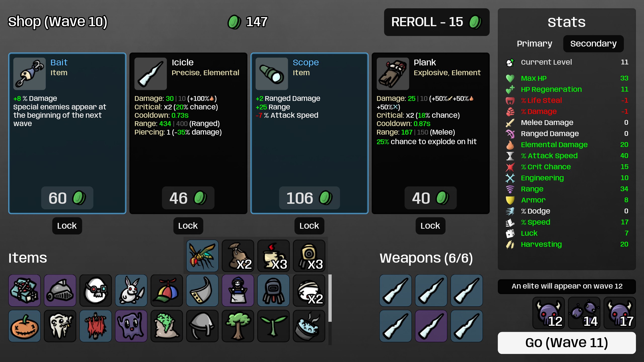Buy the Icicle for 46
This screenshot has height=362, width=644.
pyautogui.click(x=188, y=198)
